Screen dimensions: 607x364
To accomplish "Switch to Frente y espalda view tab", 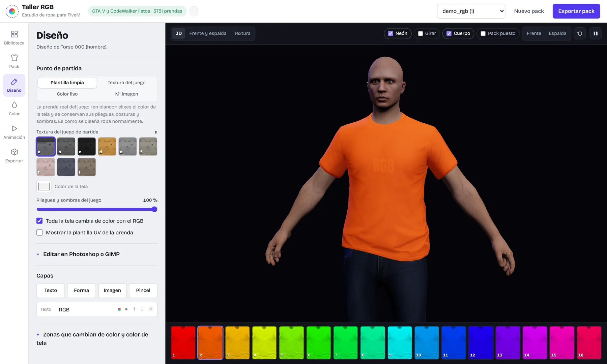I will (x=208, y=33).
